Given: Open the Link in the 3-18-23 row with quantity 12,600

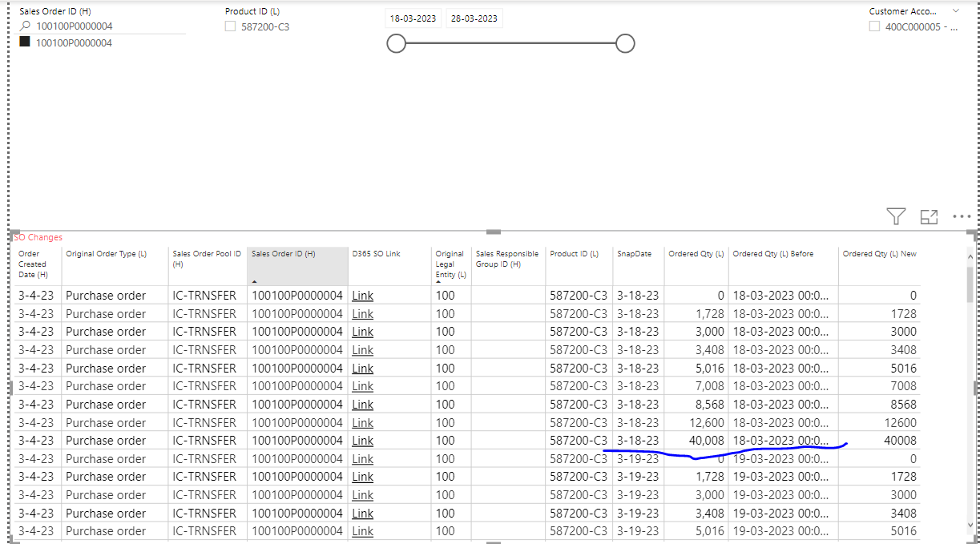Looking at the screenshot, I should pyautogui.click(x=362, y=422).
